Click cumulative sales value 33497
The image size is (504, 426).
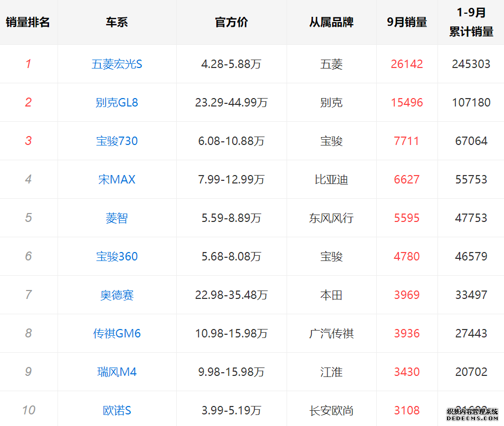pyautogui.click(x=471, y=295)
